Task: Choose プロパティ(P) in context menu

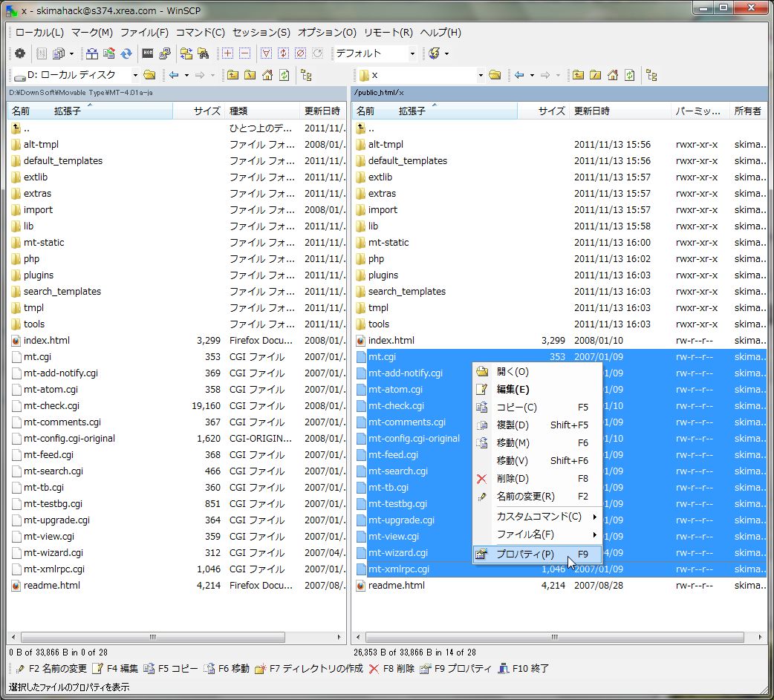Action: tap(538, 554)
